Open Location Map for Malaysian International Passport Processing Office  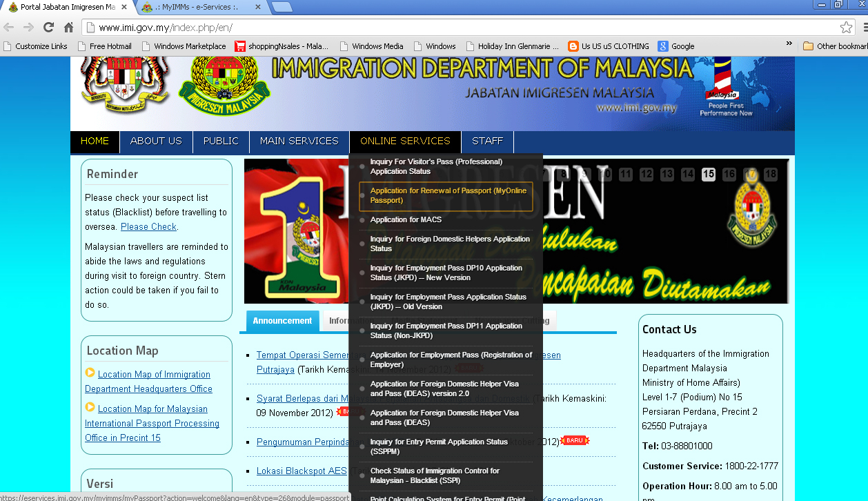tap(152, 423)
